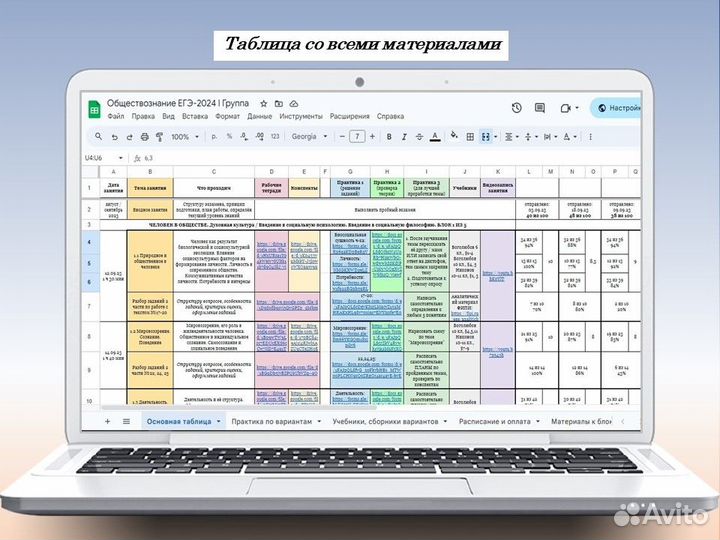
Task: Toggle italic formatting
Action: tap(404, 137)
